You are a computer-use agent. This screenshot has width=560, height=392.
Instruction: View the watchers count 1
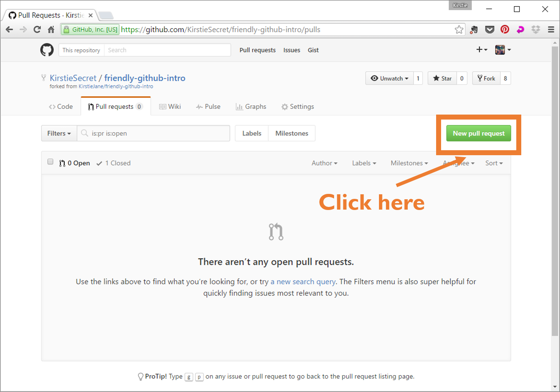418,78
